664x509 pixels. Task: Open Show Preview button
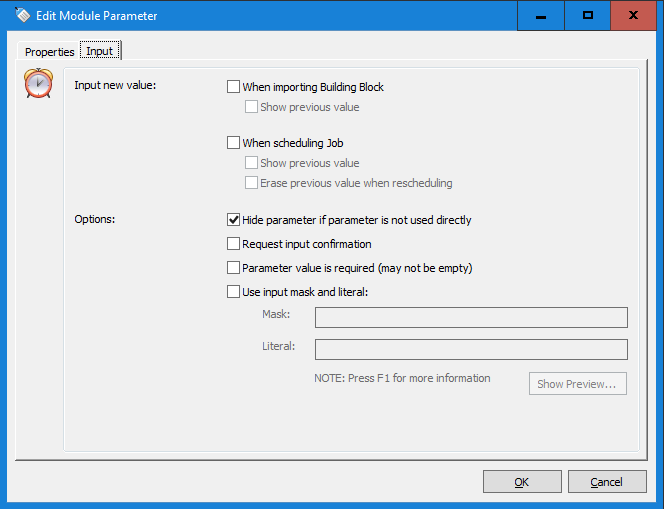tap(578, 384)
